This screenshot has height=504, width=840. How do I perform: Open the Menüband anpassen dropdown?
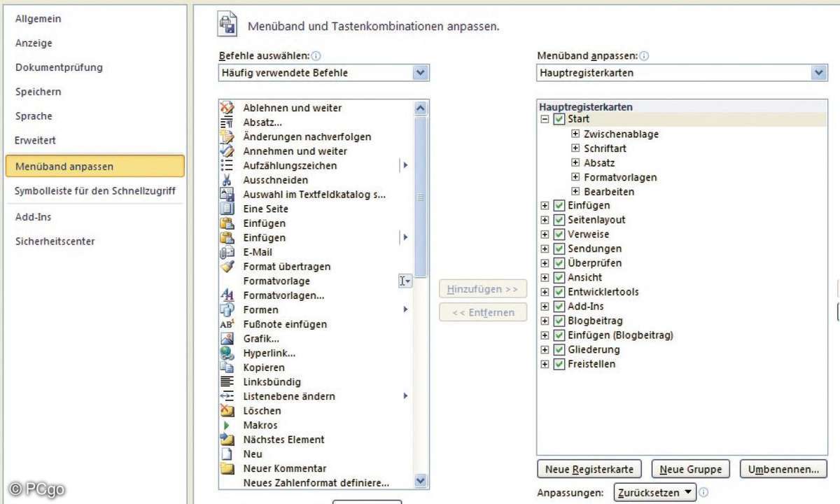[x=818, y=73]
